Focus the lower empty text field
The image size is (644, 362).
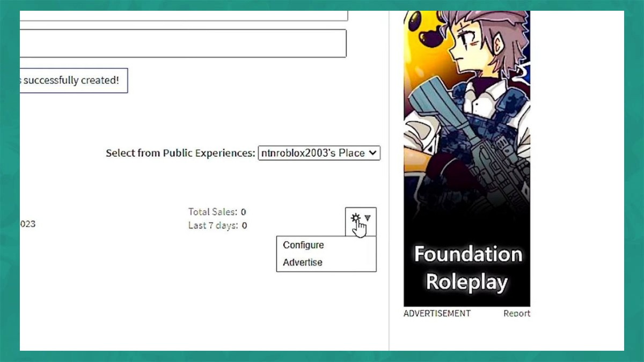click(x=183, y=43)
